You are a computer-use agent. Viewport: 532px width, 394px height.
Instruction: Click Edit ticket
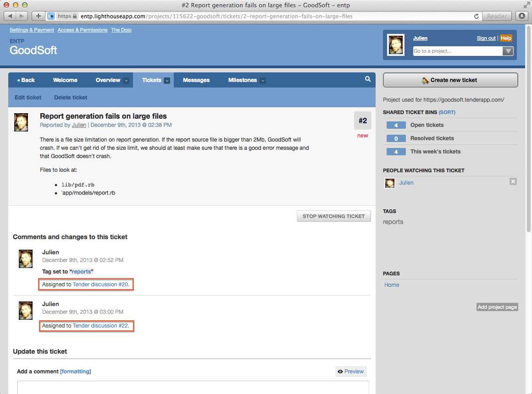point(28,97)
